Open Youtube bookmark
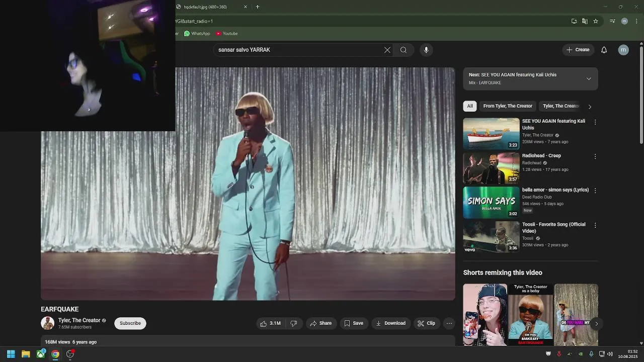The image size is (644, 362). tap(227, 34)
